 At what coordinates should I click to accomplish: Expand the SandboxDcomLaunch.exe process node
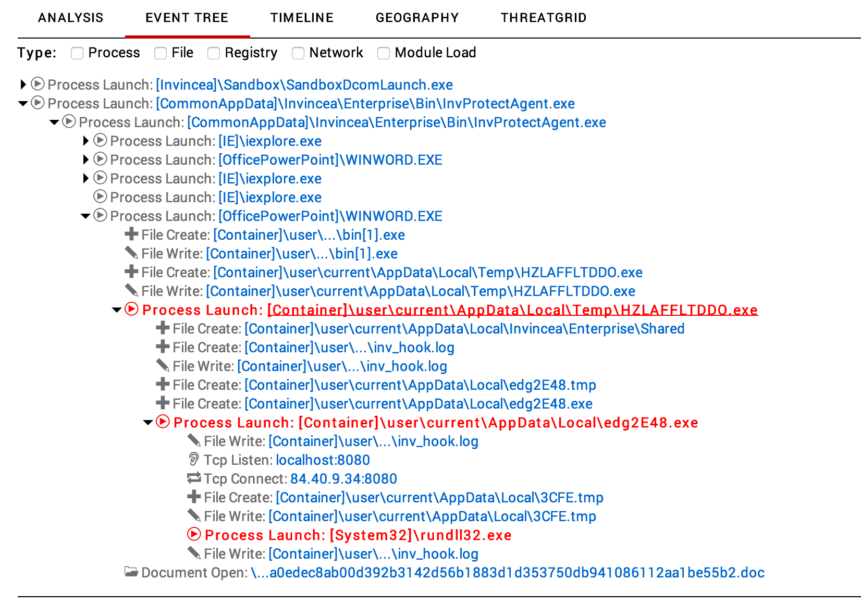(x=22, y=84)
